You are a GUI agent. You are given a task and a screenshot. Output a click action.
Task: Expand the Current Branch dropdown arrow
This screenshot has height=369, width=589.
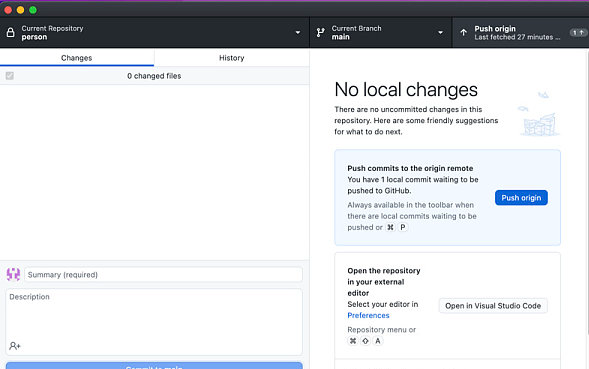coord(440,33)
